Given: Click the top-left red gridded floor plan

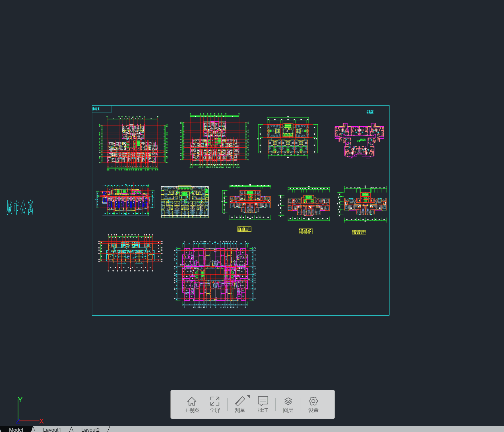Looking at the screenshot, I should tap(133, 144).
